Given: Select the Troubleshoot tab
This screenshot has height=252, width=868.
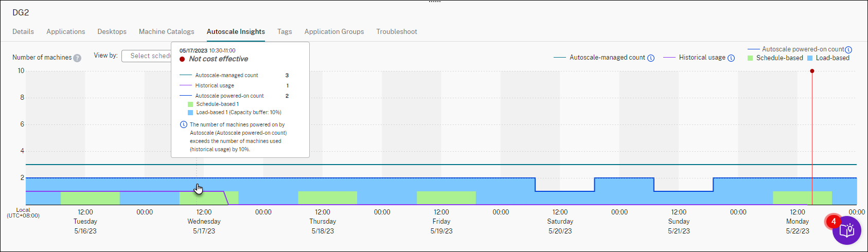Looking at the screenshot, I should [396, 32].
